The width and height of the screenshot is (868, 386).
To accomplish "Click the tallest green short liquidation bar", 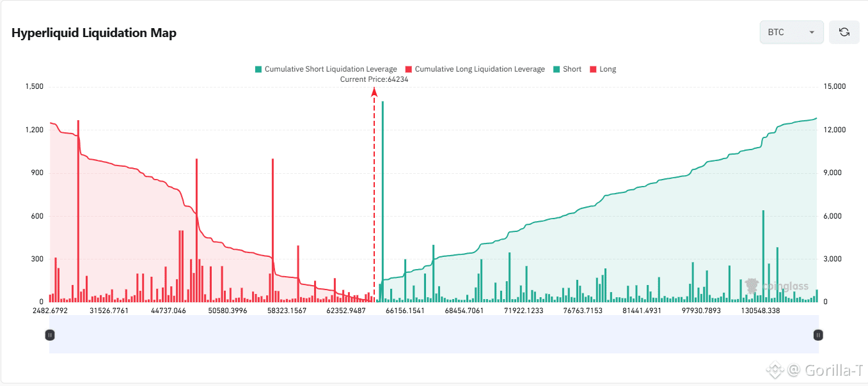I will point(383,201).
